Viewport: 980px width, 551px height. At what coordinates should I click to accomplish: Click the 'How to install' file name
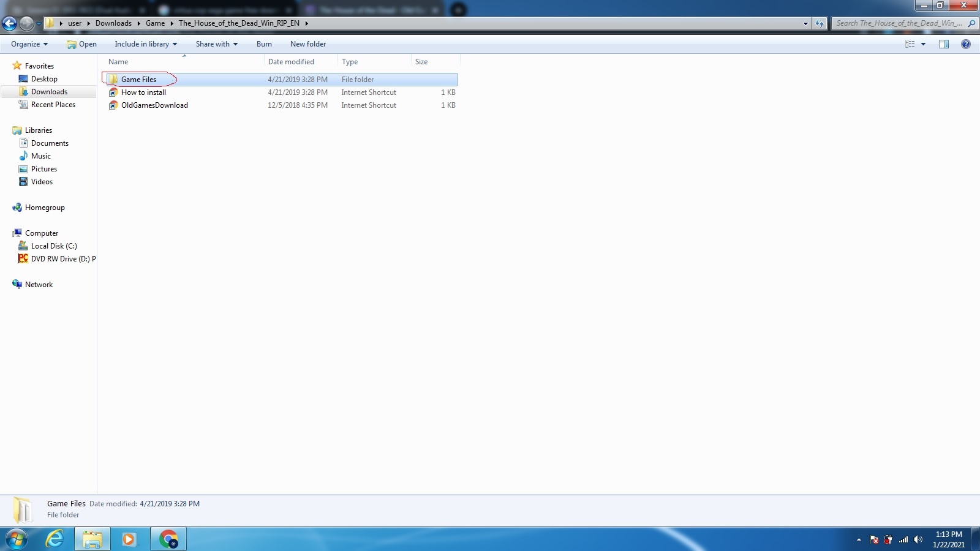tap(143, 92)
